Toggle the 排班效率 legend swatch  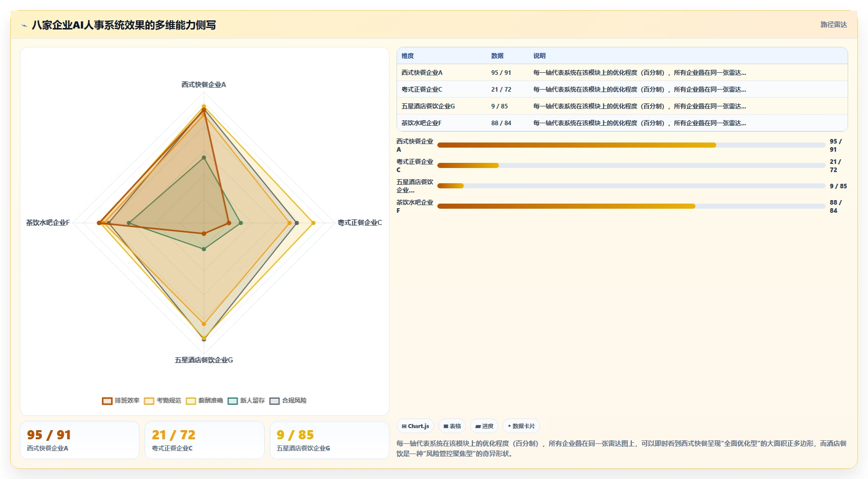tap(107, 401)
